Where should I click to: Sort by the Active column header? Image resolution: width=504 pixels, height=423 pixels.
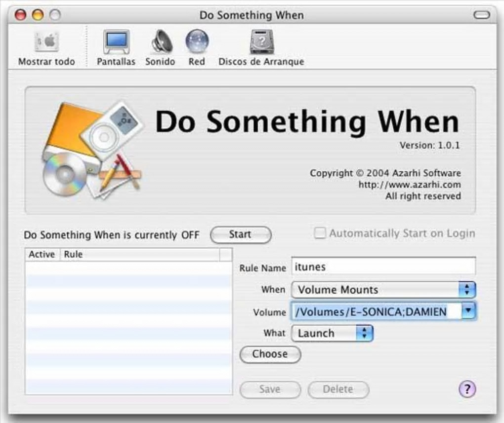tap(42, 254)
